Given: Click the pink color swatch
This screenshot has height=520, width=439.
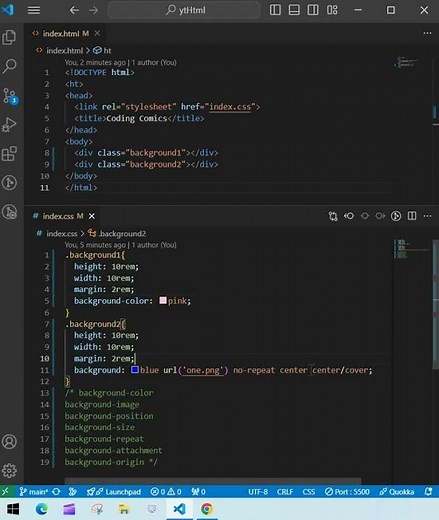Looking at the screenshot, I should [x=163, y=300].
